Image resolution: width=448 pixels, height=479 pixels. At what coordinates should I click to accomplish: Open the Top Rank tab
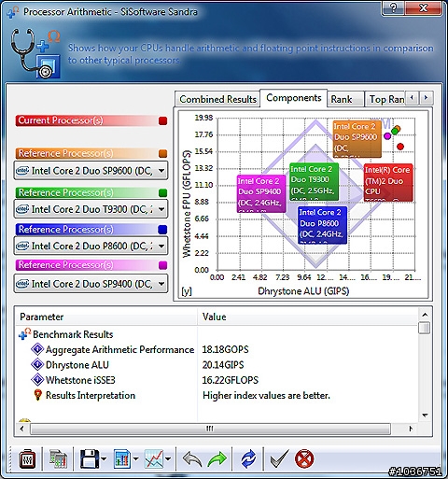385,99
